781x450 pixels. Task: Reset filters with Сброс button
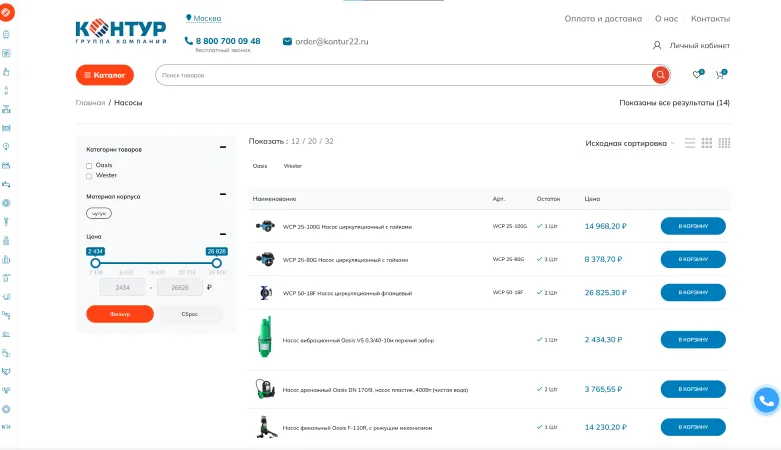[190, 314]
